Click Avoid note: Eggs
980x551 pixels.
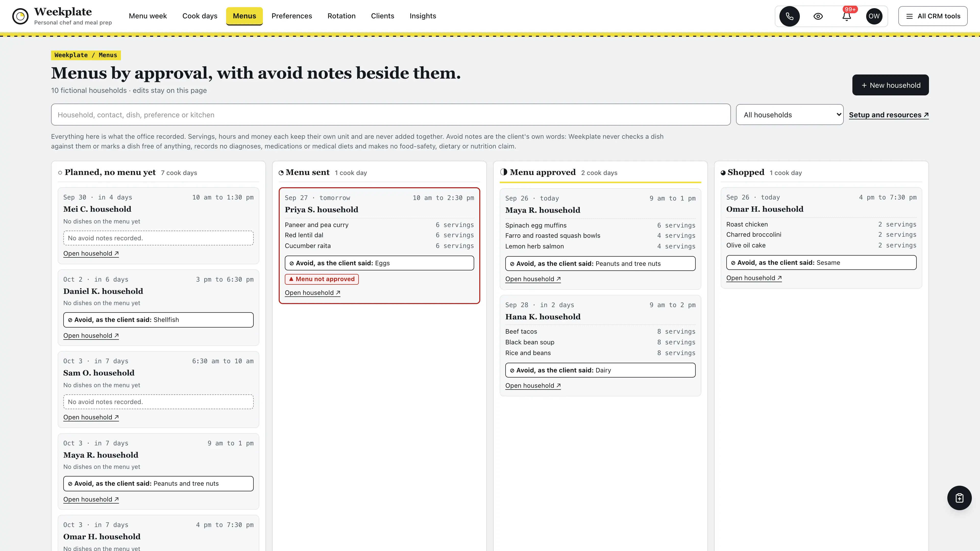coord(379,263)
